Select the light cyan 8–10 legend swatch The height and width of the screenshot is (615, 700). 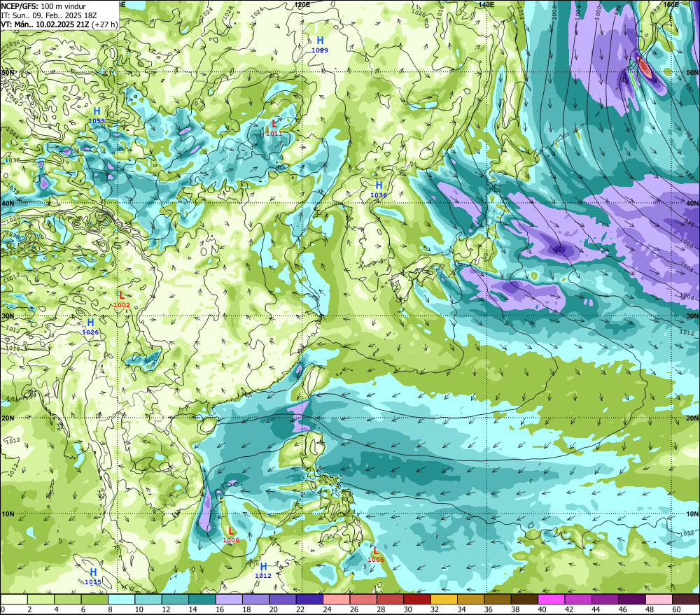pyautogui.click(x=121, y=599)
